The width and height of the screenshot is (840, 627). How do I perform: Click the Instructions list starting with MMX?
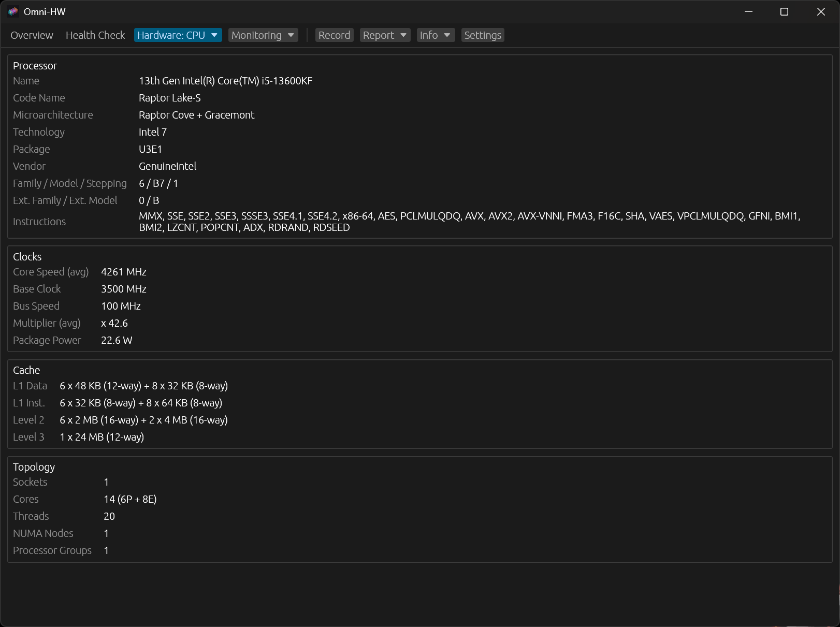470,222
